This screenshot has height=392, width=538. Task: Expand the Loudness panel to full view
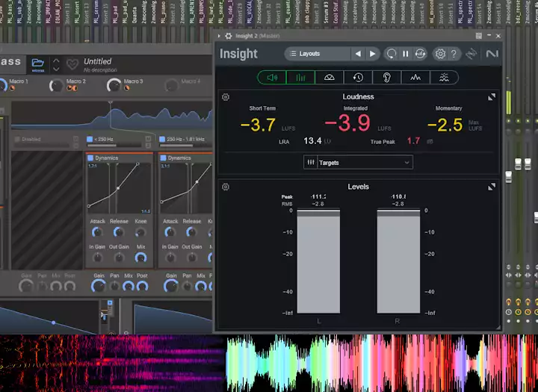492,97
